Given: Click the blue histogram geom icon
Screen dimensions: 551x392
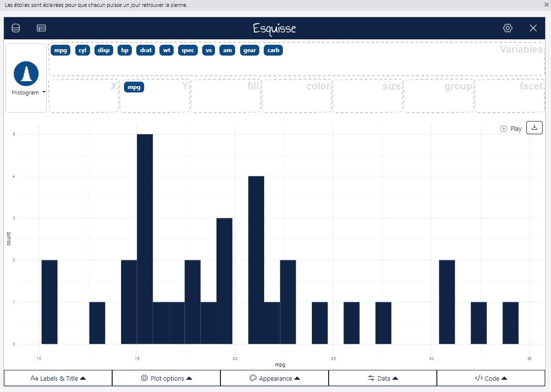Looking at the screenshot, I should [x=26, y=74].
